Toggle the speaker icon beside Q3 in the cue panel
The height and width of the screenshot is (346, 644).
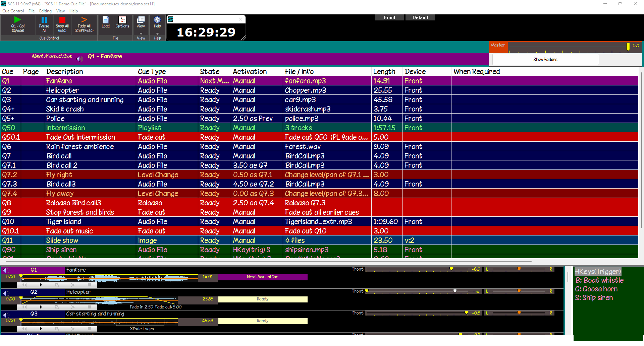click(6, 315)
